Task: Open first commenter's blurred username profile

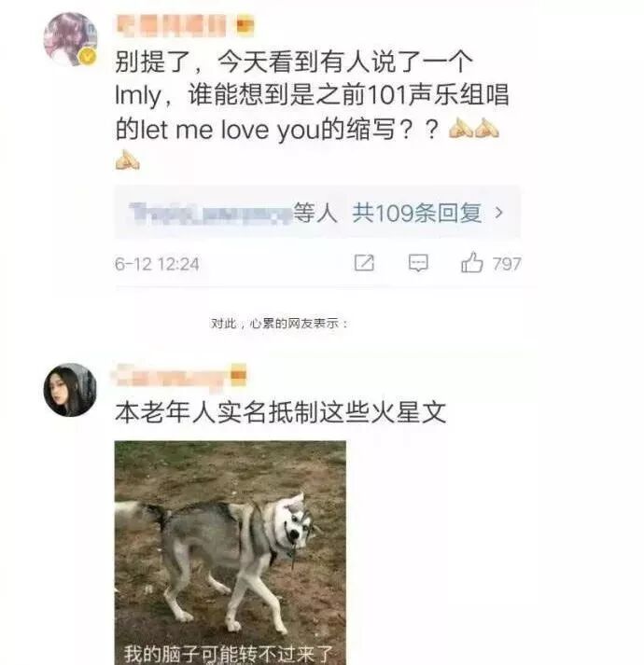Action: click(171, 25)
